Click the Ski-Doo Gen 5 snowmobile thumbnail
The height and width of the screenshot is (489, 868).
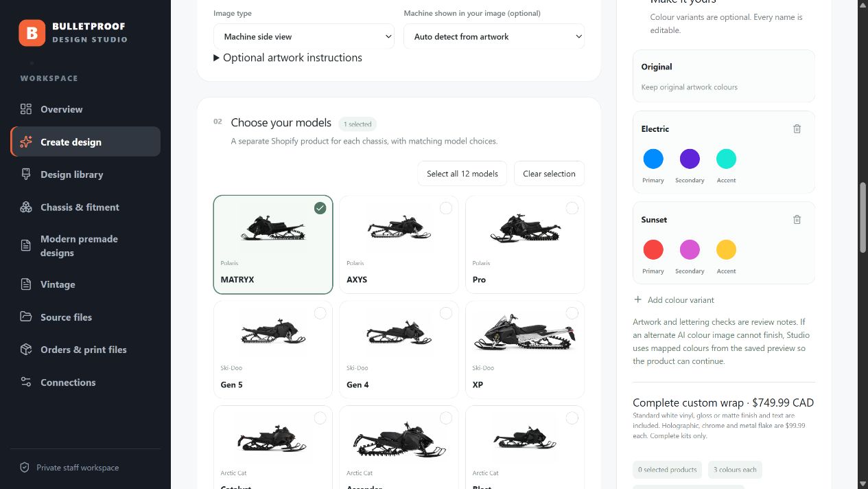pyautogui.click(x=273, y=332)
